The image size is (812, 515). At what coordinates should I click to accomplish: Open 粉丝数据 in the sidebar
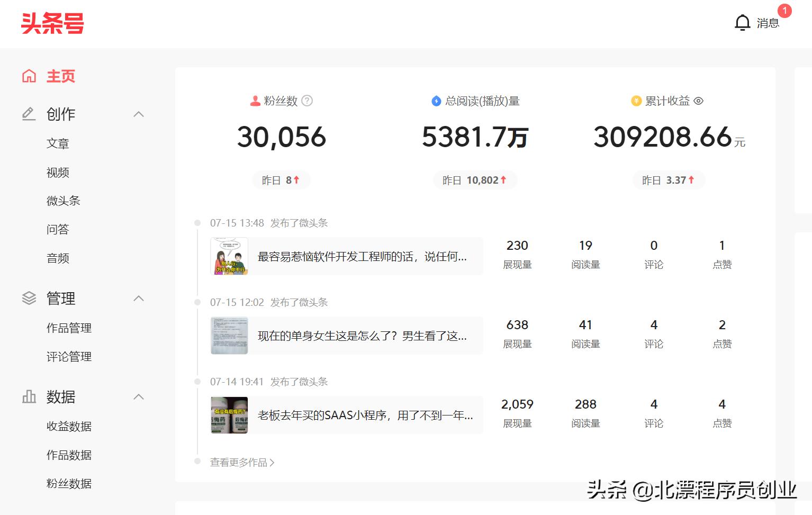[69, 484]
